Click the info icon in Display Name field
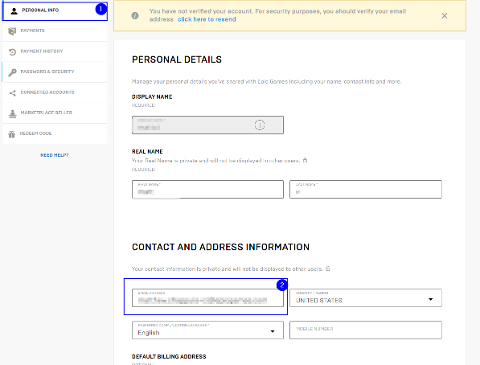The image size is (480, 365). click(260, 125)
